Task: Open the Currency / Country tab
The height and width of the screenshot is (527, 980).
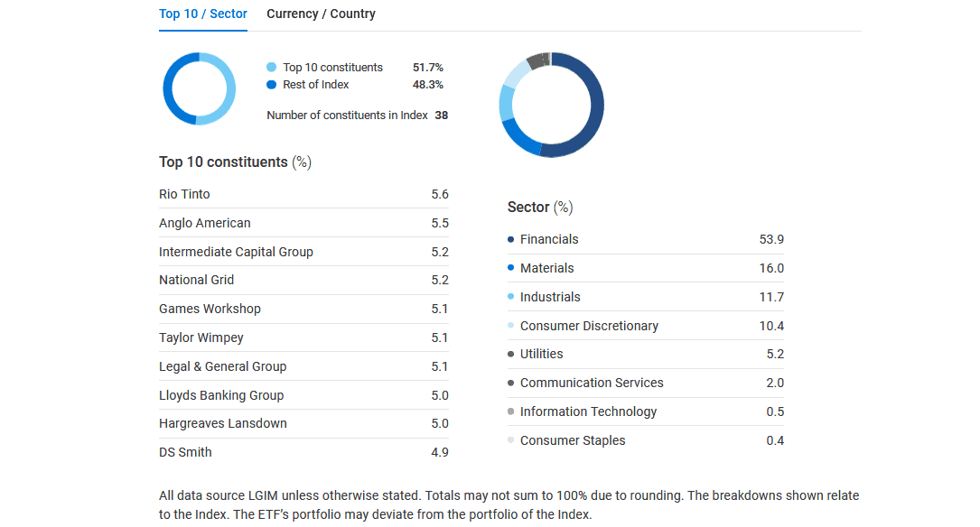Action: pyautogui.click(x=321, y=14)
